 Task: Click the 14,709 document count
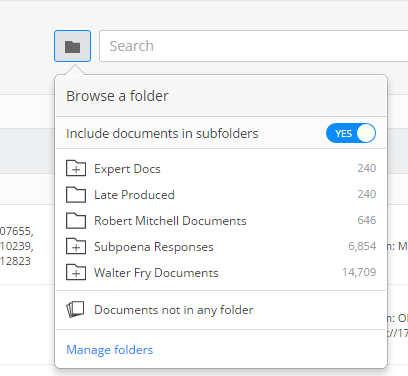tap(359, 272)
